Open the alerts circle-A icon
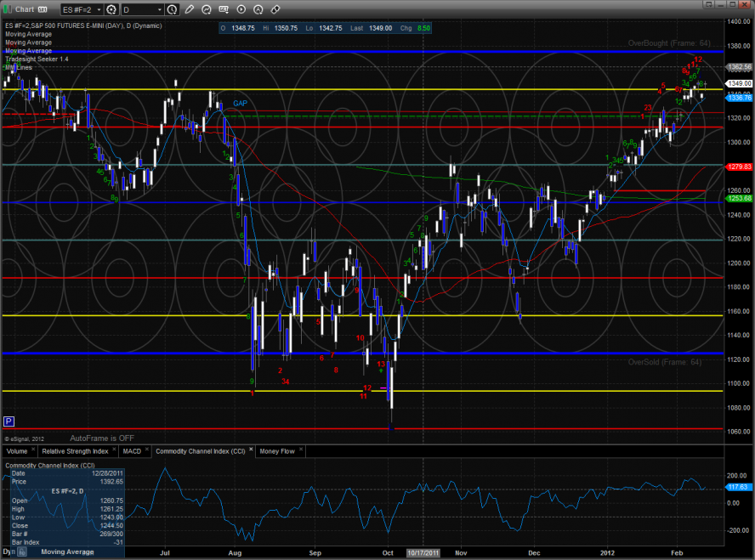755x560 pixels. 258,9
